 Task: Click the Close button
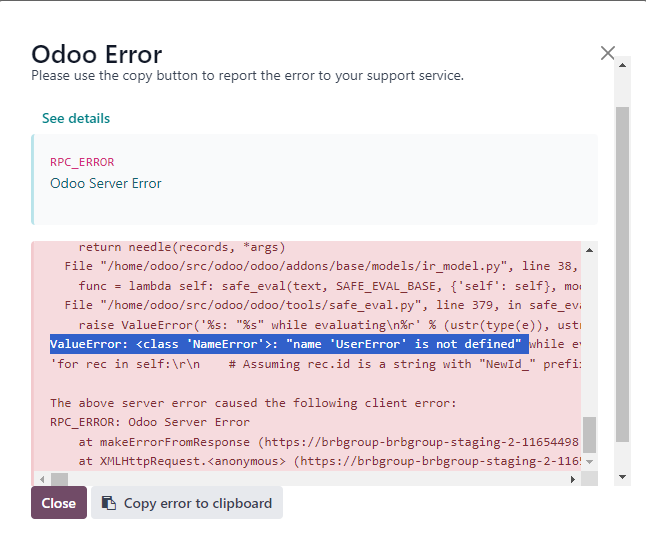coord(59,502)
